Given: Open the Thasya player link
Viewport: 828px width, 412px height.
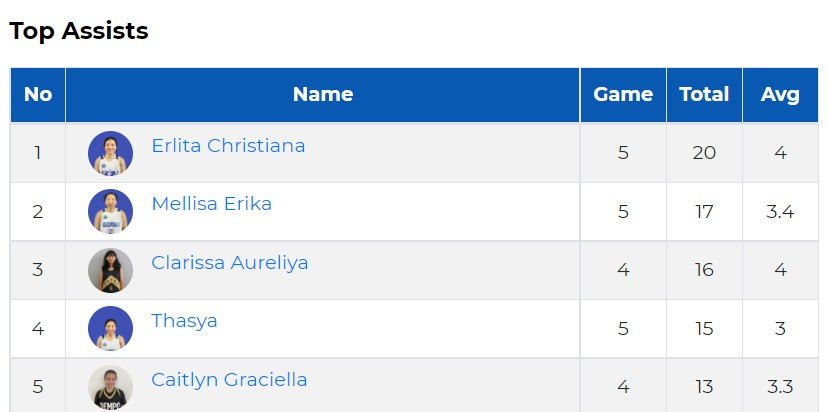Looking at the screenshot, I should (x=184, y=321).
